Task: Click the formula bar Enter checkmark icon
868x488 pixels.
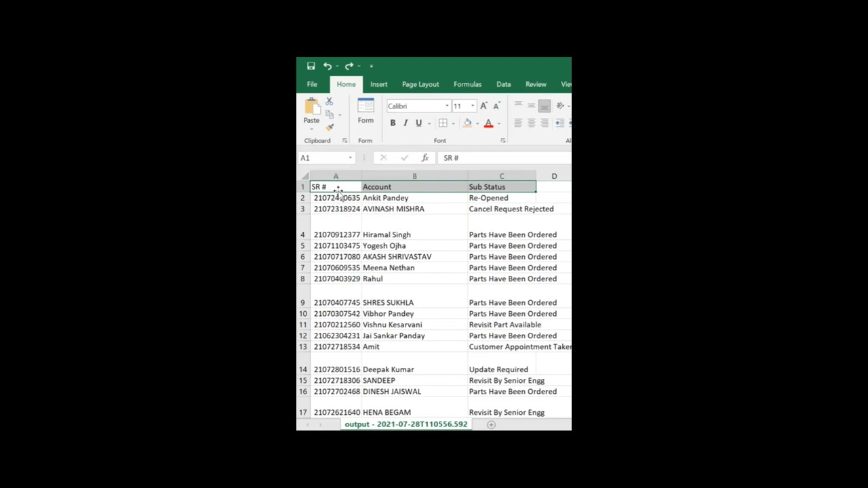Action: pos(404,158)
